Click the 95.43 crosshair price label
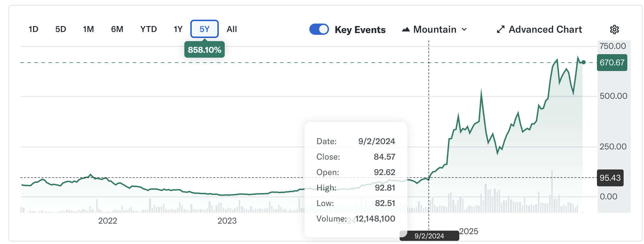The width and height of the screenshot is (644, 244). (x=610, y=178)
